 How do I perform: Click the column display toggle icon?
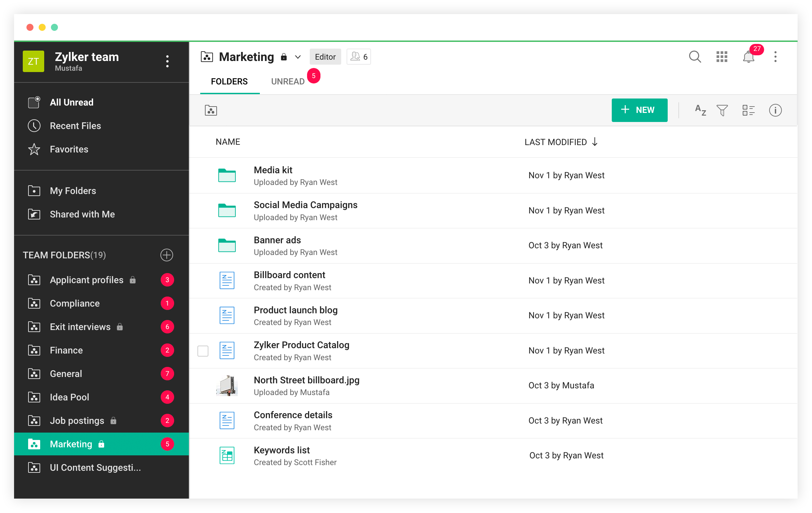click(749, 110)
